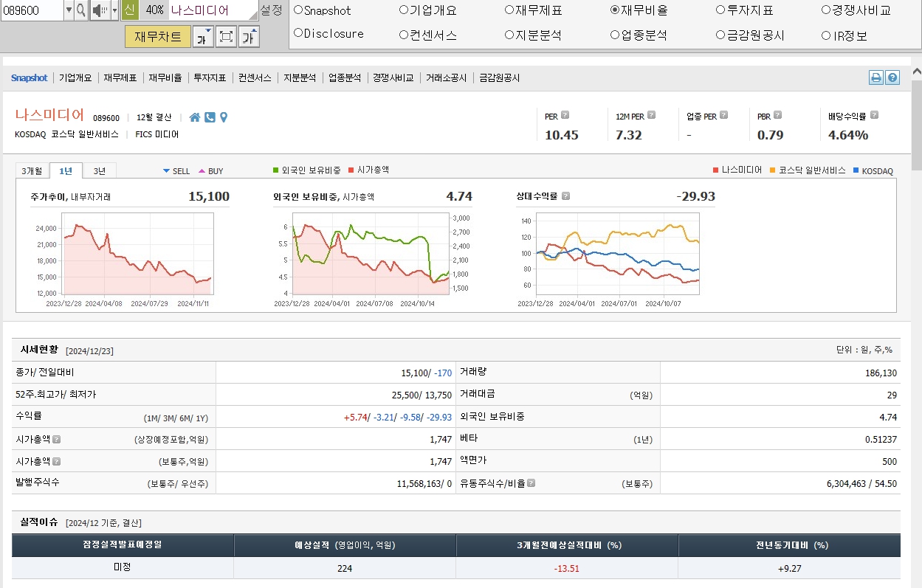Click the red 나스미디어 legend swatch
Screen dimensions: 922x588
coord(715,170)
